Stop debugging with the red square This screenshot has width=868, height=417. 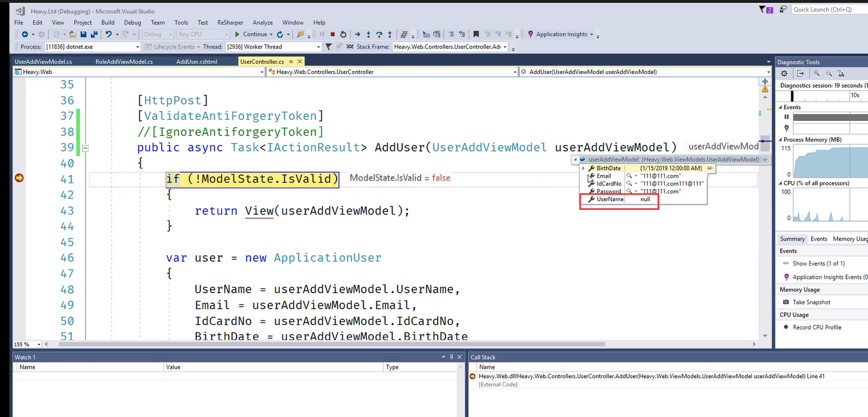[x=333, y=34]
